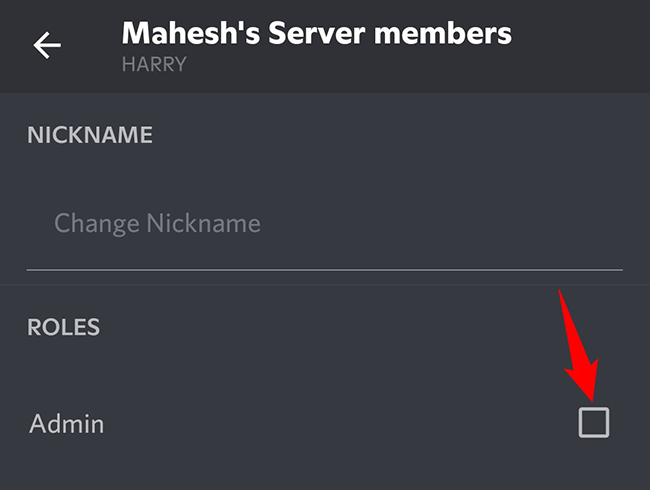Check the Admin role checkbox
This screenshot has height=490, width=650.
593,423
